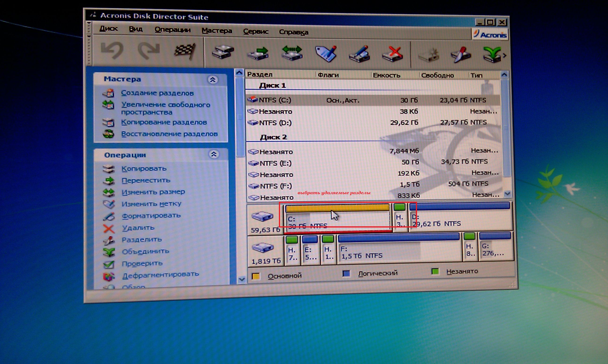This screenshot has height=364, width=608.
Task: Click the Undo arrow toolbar icon
Action: tap(112, 50)
